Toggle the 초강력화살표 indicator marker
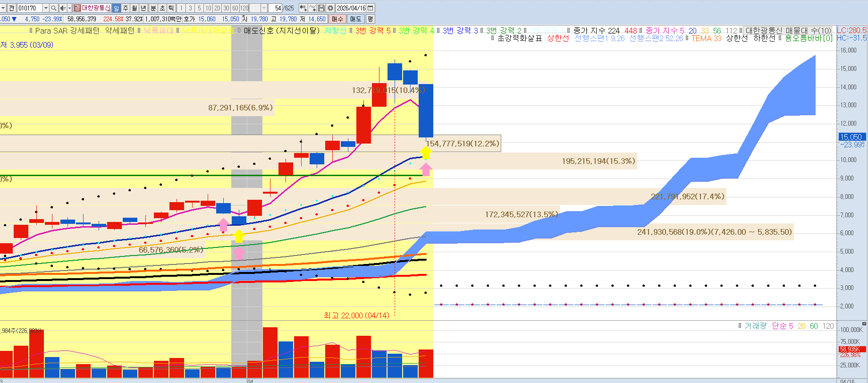The width and height of the screenshot is (868, 383). [493, 38]
